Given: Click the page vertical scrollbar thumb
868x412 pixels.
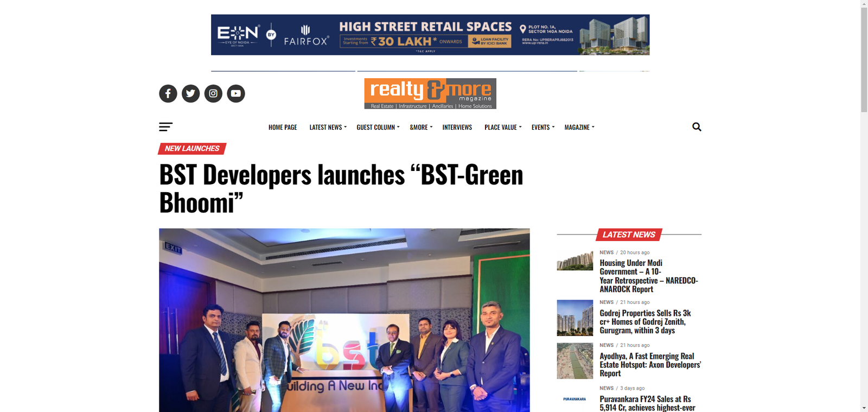Looking at the screenshot, I should (x=864, y=59).
